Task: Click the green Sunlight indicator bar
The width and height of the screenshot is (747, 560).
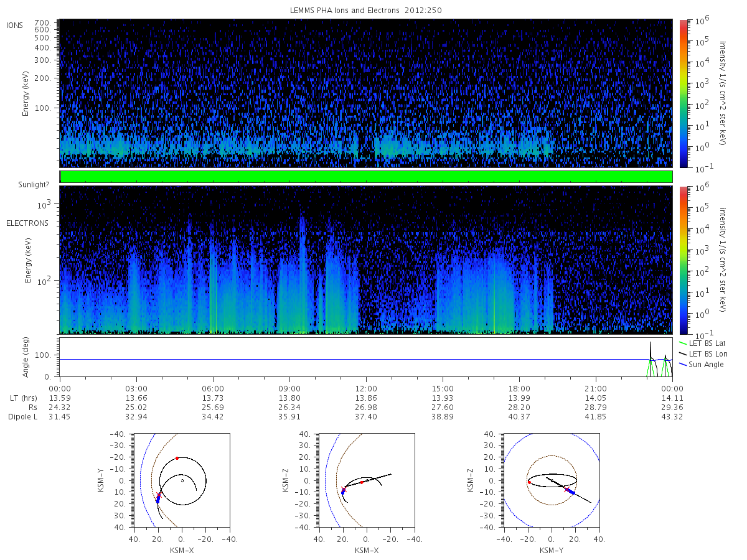Action: 366,177
